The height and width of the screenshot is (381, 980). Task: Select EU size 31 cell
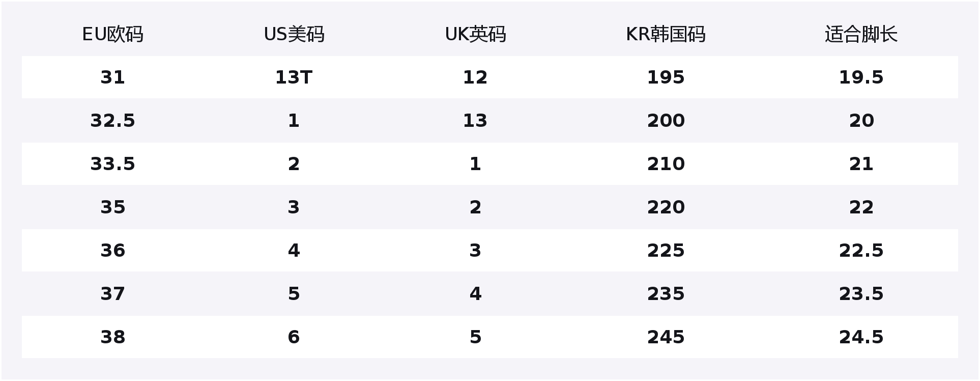click(112, 77)
